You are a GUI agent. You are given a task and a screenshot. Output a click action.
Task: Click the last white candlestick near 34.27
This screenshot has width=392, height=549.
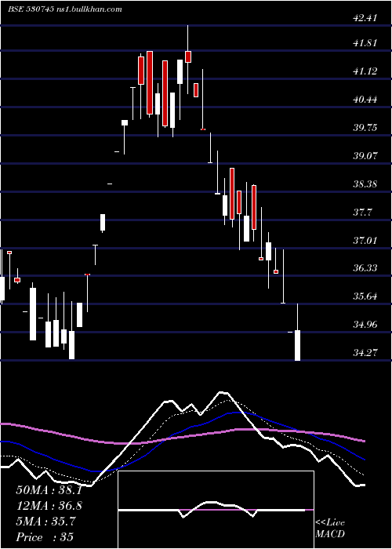tap(297, 345)
